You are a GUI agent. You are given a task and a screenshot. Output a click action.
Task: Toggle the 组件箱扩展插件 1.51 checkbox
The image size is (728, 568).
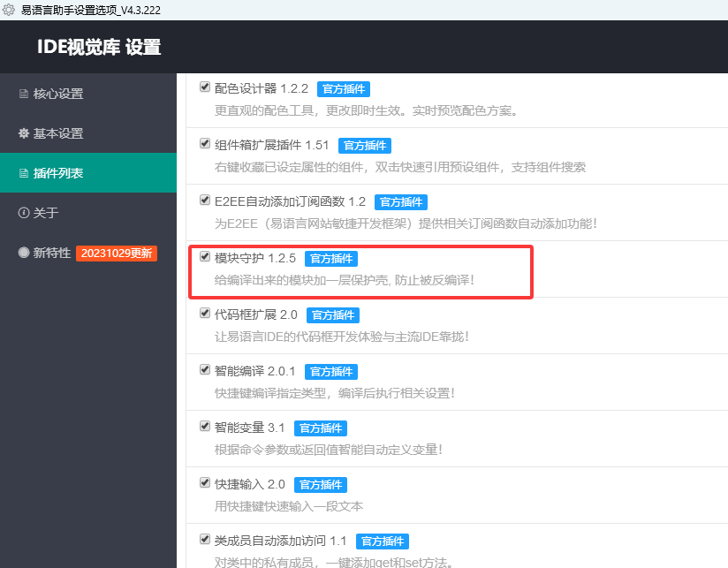pos(205,144)
